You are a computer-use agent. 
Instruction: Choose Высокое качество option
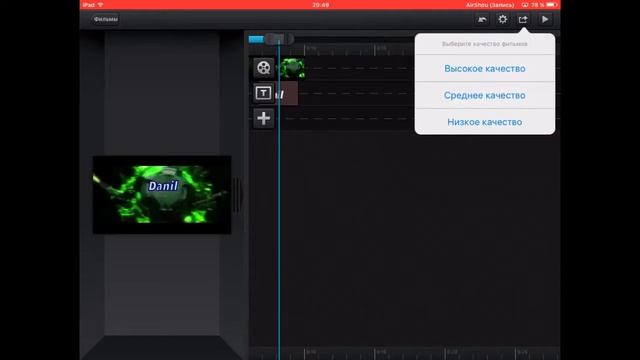pyautogui.click(x=485, y=69)
